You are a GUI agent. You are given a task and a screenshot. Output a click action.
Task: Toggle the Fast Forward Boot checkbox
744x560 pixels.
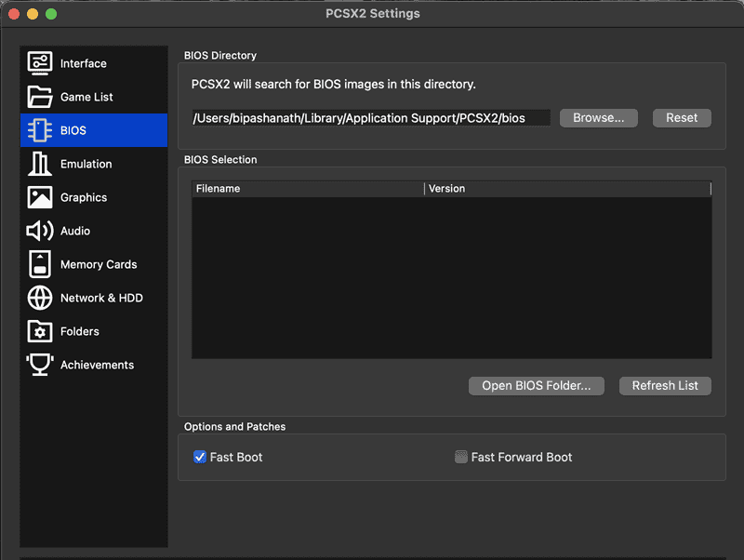(x=461, y=457)
